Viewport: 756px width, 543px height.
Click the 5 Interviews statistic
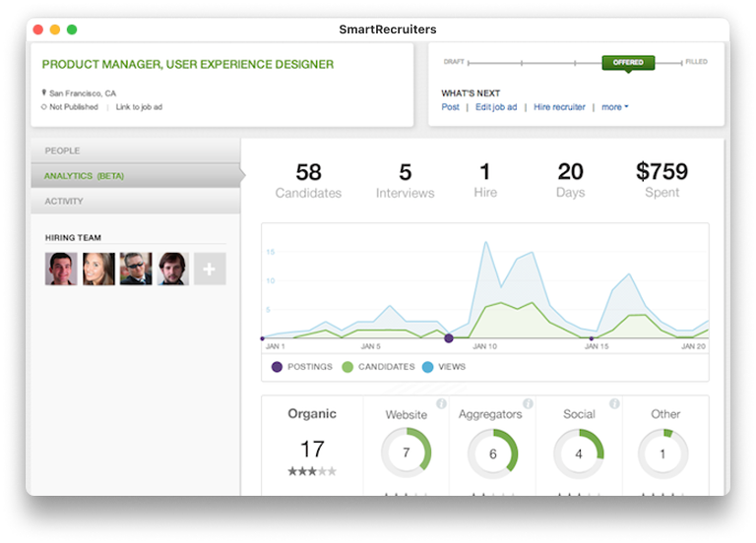coord(405,180)
